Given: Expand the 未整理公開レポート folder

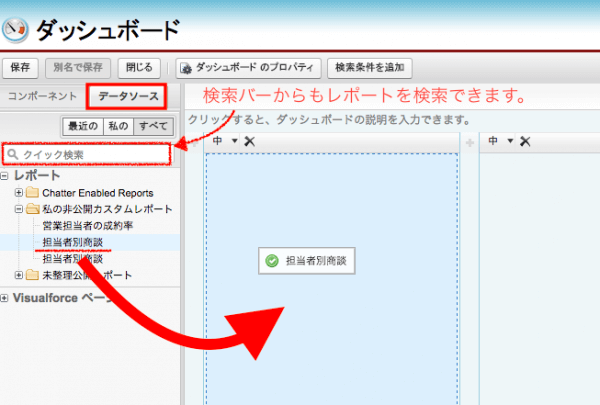Looking at the screenshot, I should click(18, 275).
